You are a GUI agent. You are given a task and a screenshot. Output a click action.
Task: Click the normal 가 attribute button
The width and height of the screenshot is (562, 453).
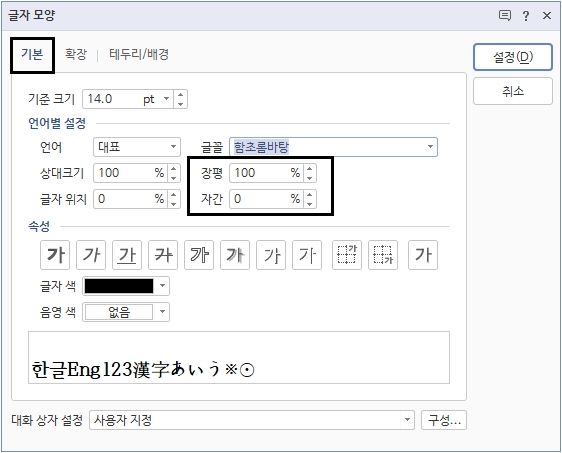tap(423, 255)
